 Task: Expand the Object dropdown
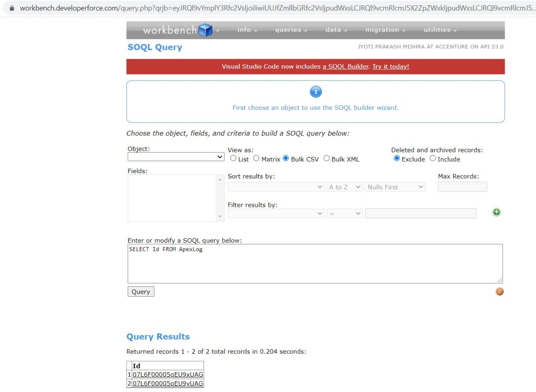(x=176, y=156)
